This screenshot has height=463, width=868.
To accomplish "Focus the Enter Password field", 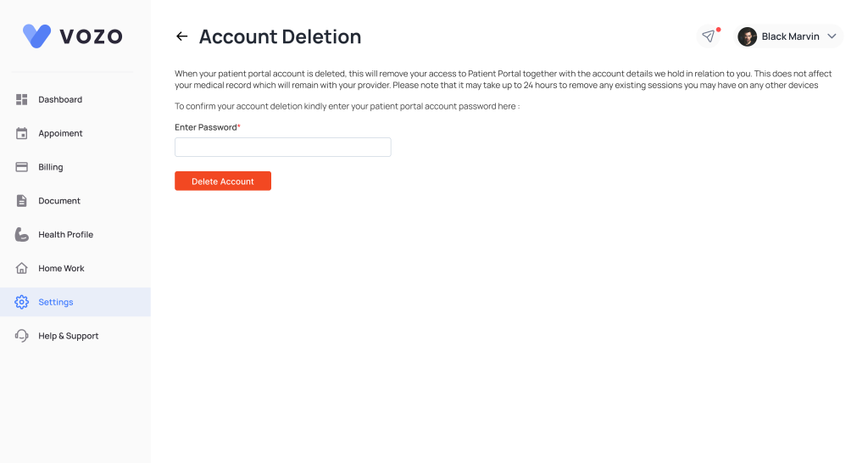I will 282,148.
